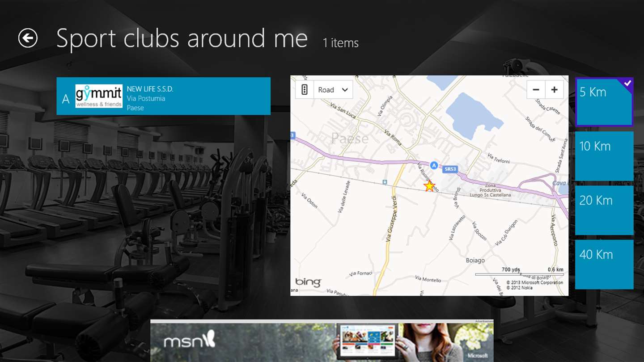Uncheck the checkmark on the 5 Km tile
Screen dimensions: 644x362
(x=627, y=83)
